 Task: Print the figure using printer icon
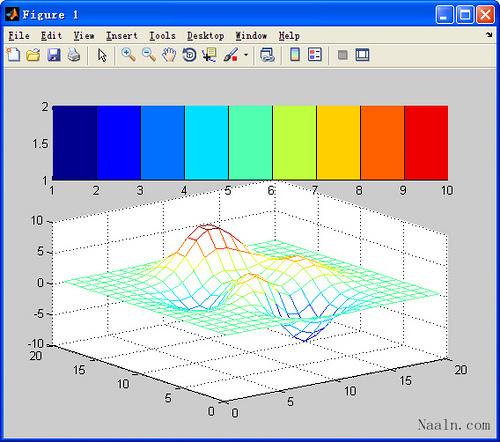point(74,55)
